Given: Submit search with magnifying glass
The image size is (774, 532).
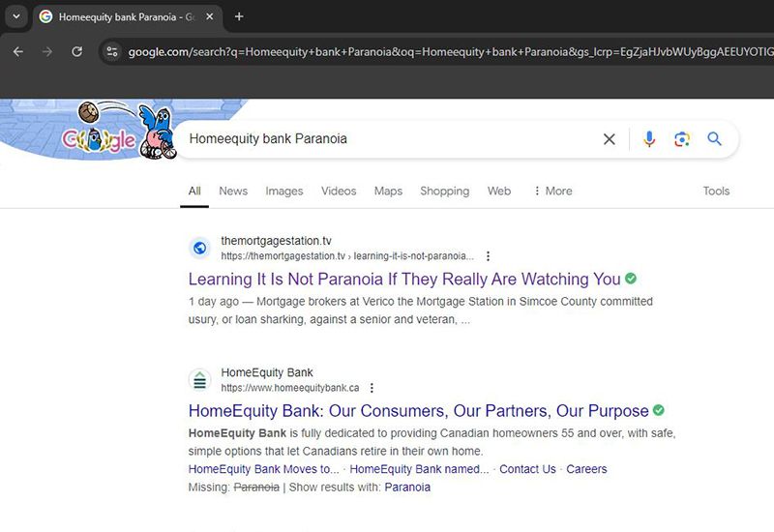Looking at the screenshot, I should point(714,139).
